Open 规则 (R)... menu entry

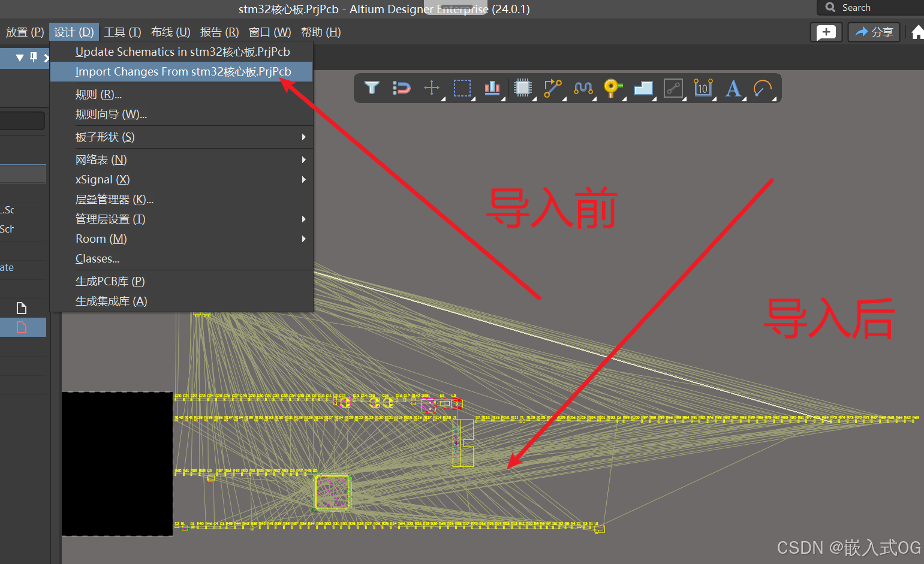(182, 94)
